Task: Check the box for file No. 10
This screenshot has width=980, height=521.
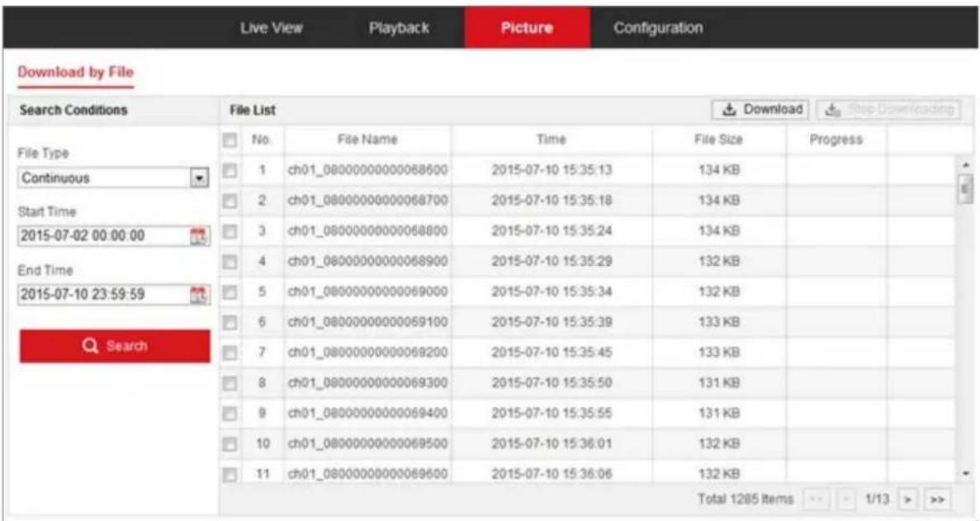Action: point(230,443)
